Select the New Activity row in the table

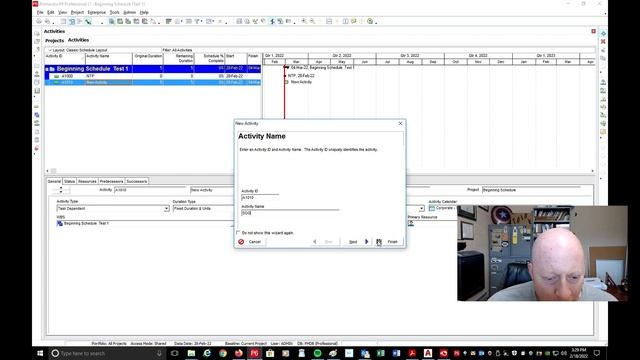click(153, 82)
